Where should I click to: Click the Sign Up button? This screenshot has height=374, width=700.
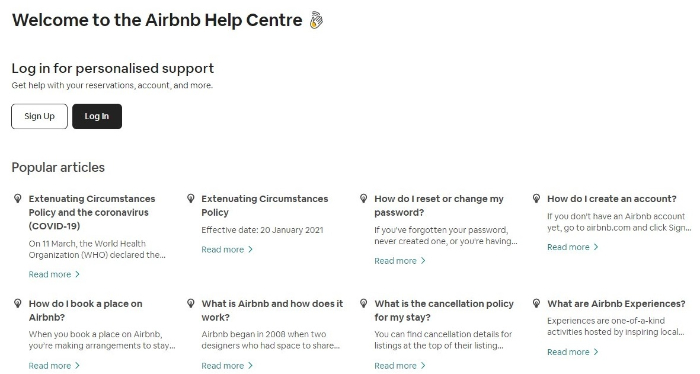click(39, 116)
